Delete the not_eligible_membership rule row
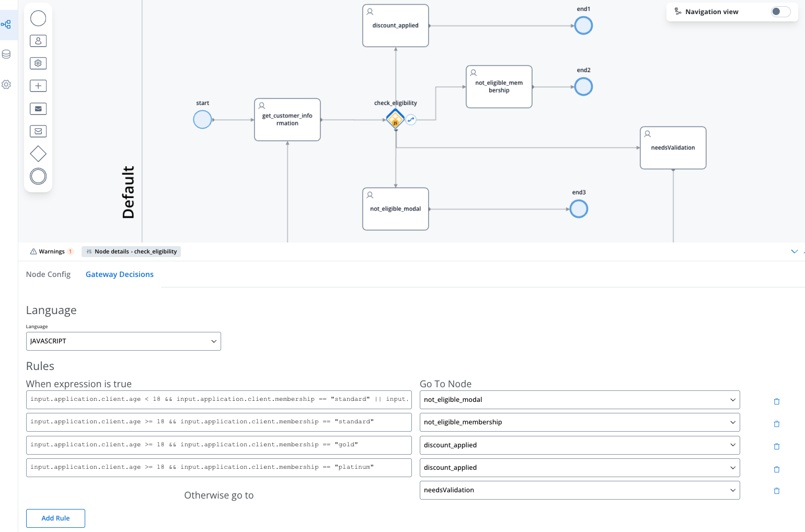This screenshot has height=532, width=805. click(x=777, y=424)
